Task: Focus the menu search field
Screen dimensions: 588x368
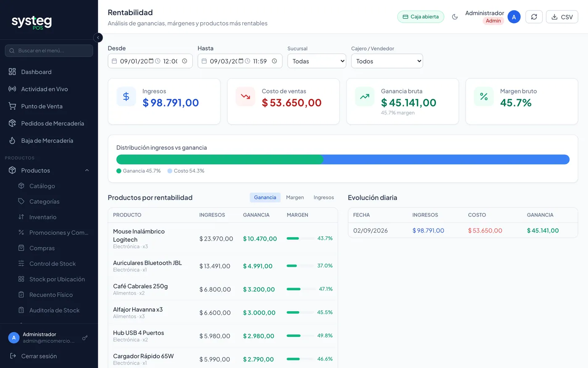Action: click(49, 50)
